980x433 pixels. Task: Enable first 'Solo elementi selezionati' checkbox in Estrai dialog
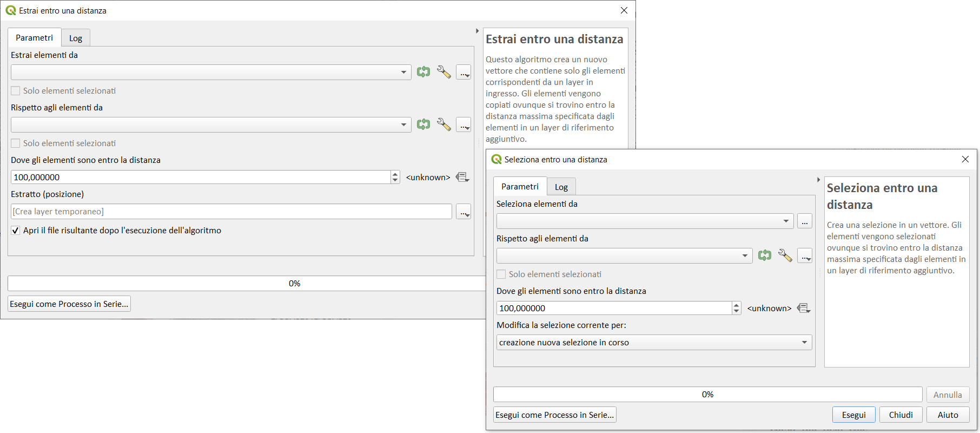pos(16,91)
